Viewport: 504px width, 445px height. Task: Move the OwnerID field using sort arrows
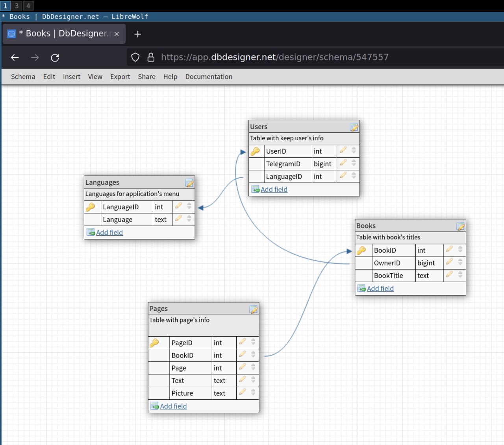(x=460, y=262)
